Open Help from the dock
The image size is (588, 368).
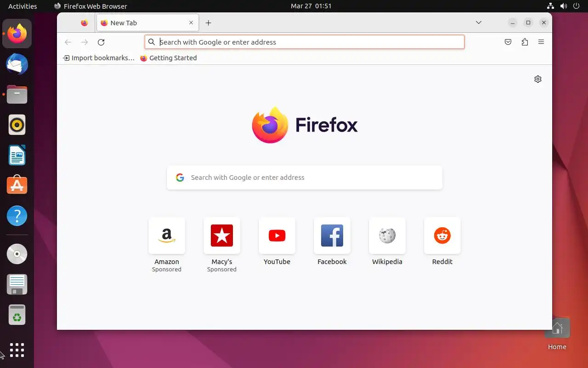click(17, 216)
